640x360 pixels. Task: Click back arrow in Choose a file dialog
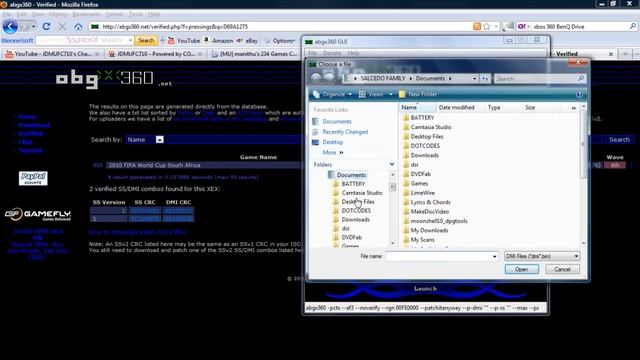click(316, 78)
